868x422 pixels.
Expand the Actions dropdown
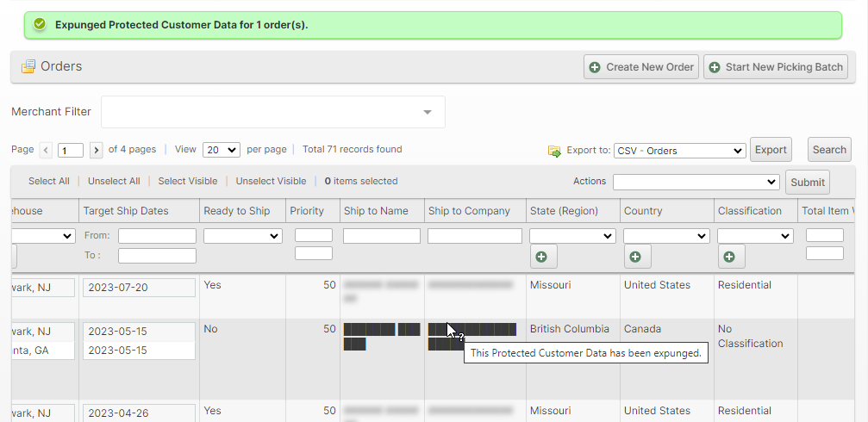pos(696,182)
